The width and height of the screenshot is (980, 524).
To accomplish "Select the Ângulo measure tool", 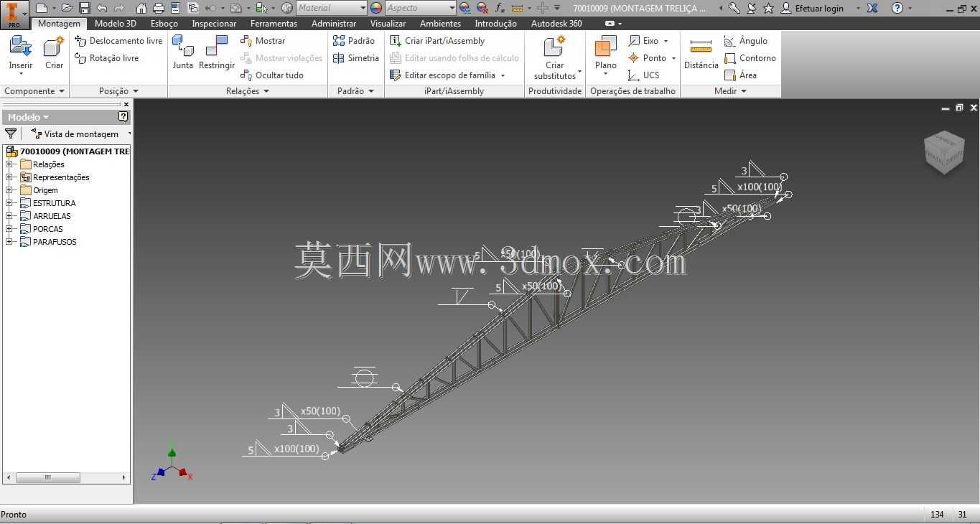I will pyautogui.click(x=746, y=41).
